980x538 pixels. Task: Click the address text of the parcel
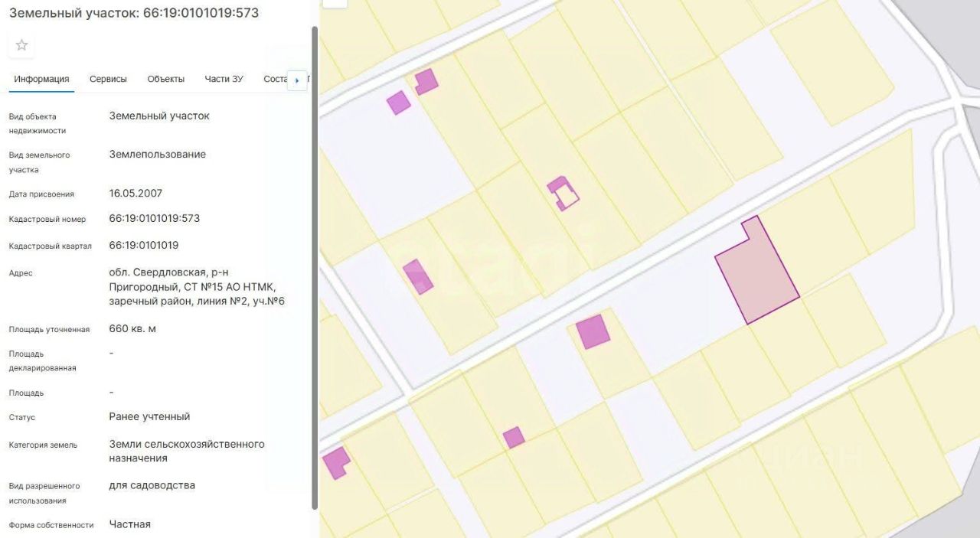[x=198, y=287]
